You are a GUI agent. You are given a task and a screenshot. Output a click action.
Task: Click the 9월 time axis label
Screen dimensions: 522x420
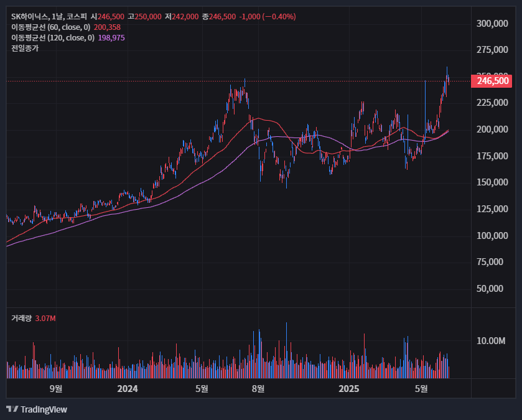(x=56, y=389)
